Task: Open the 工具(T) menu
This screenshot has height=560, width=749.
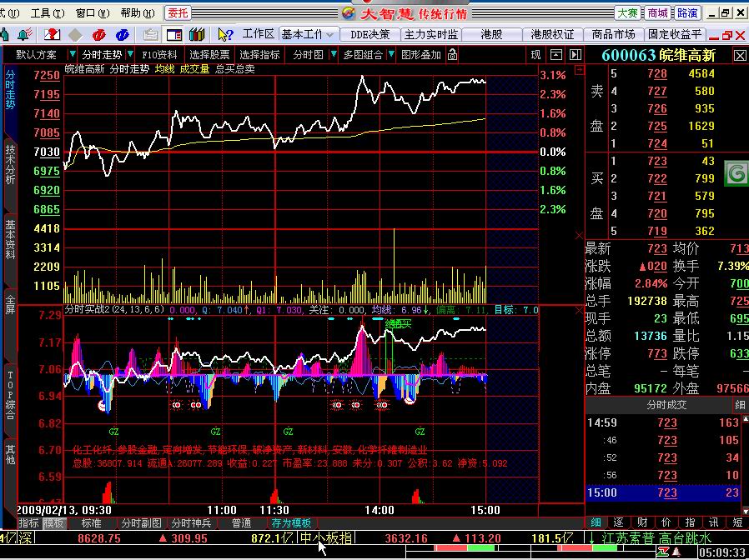Action: [48, 12]
